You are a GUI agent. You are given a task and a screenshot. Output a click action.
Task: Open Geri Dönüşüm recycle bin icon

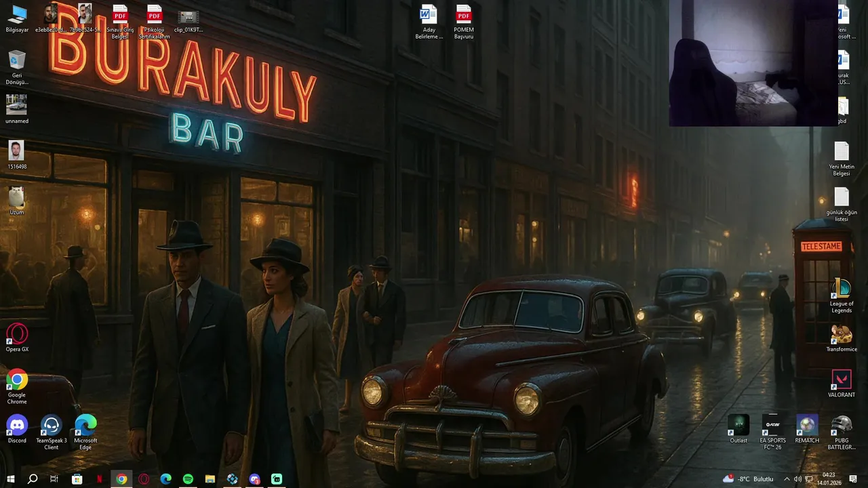pyautogui.click(x=17, y=66)
